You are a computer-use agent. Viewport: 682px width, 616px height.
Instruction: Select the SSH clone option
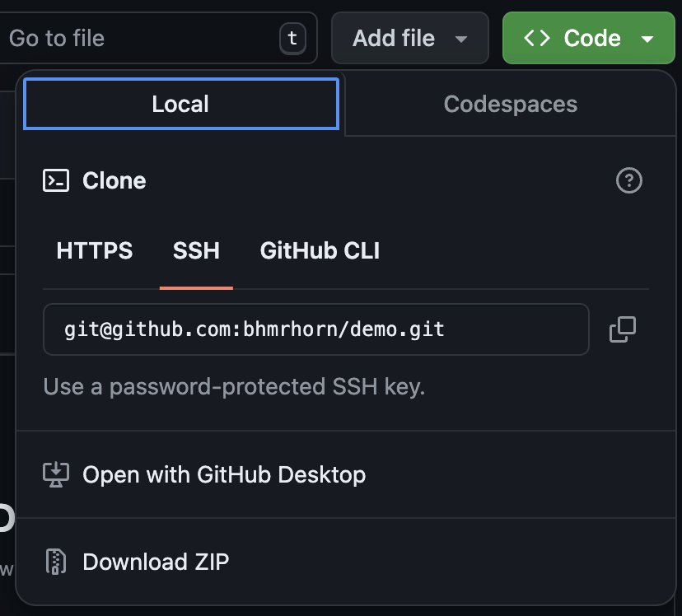(196, 250)
